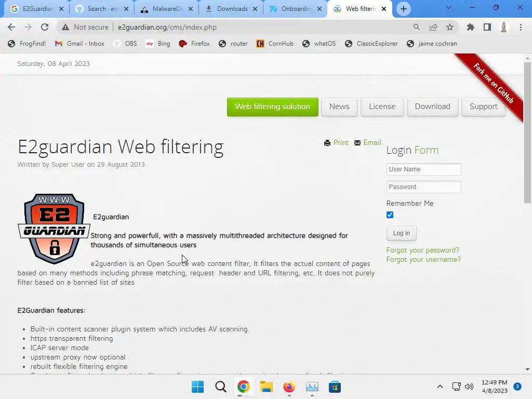Click Forgot your username? link

point(423,260)
